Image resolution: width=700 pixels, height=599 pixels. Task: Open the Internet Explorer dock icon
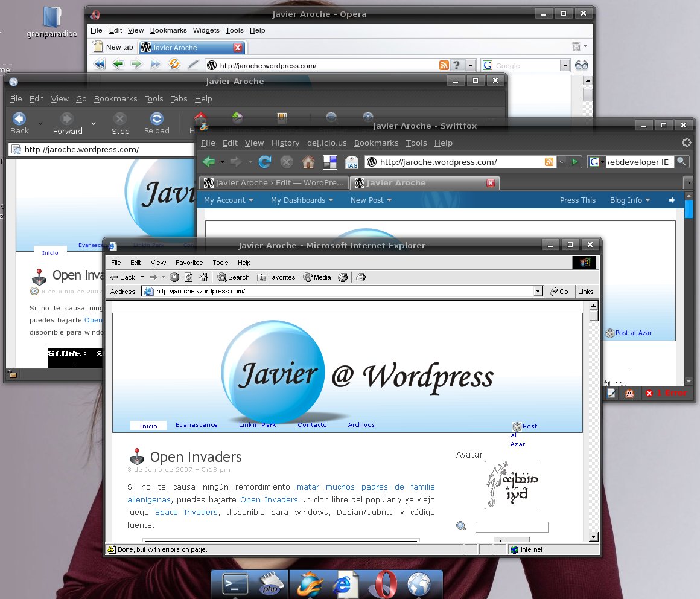point(345,585)
